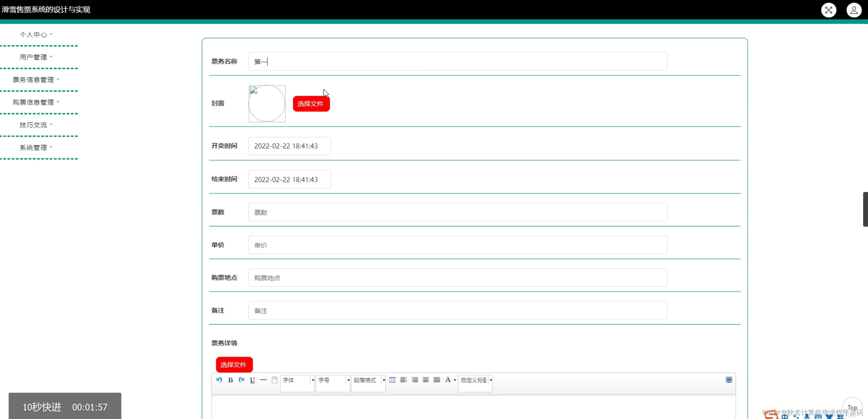
Task: Open the user profile icon in header
Action: point(854,10)
